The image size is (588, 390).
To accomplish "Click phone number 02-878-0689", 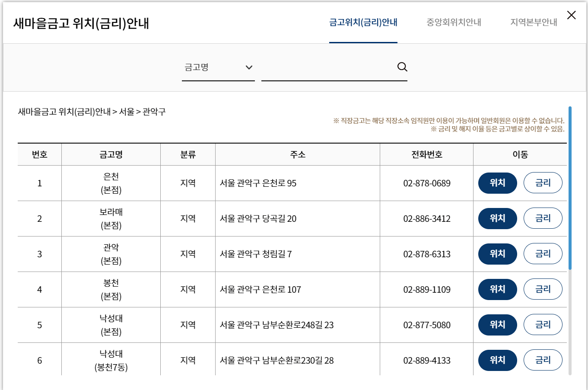I will point(427,183).
